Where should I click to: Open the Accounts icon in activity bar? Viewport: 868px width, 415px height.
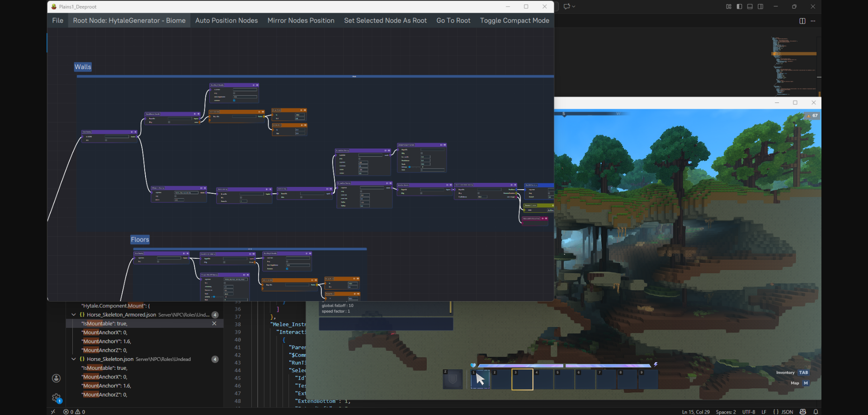(56, 378)
